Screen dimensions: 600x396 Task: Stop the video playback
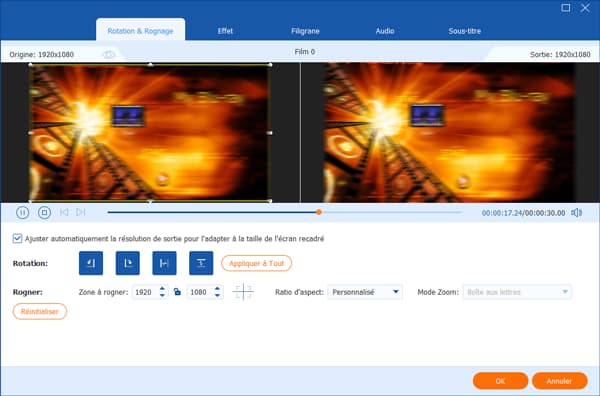coord(44,212)
